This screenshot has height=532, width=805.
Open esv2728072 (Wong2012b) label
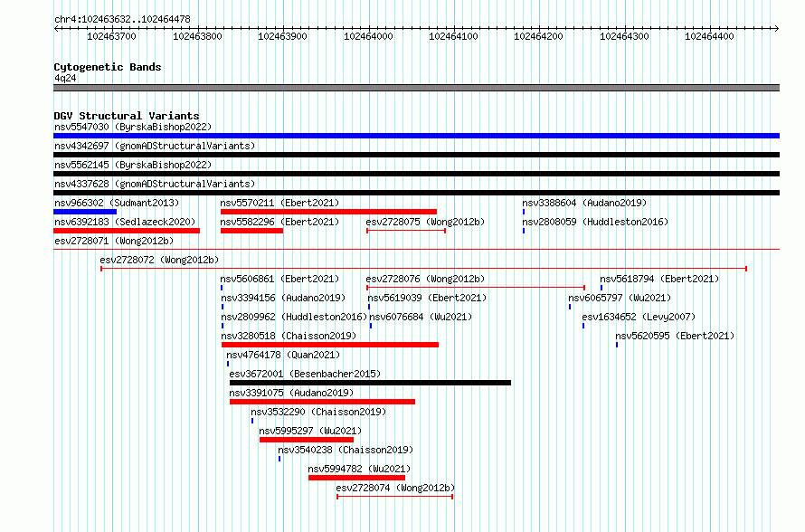159,260
